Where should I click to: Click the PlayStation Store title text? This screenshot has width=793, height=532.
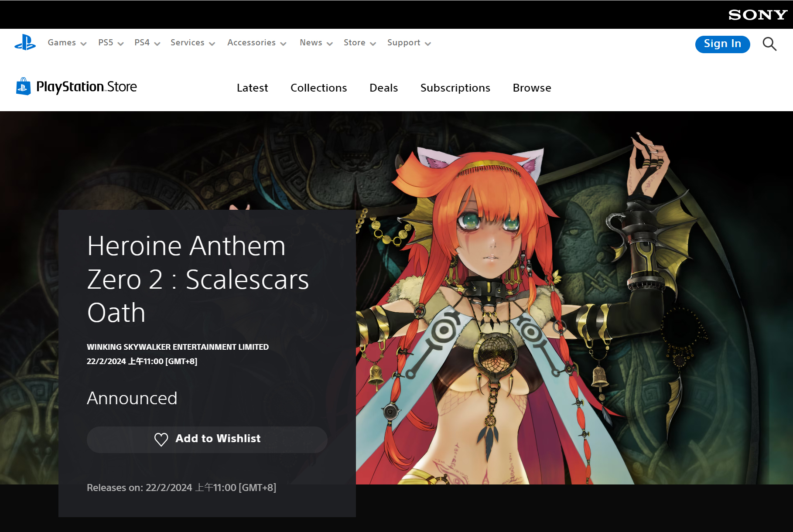click(86, 87)
